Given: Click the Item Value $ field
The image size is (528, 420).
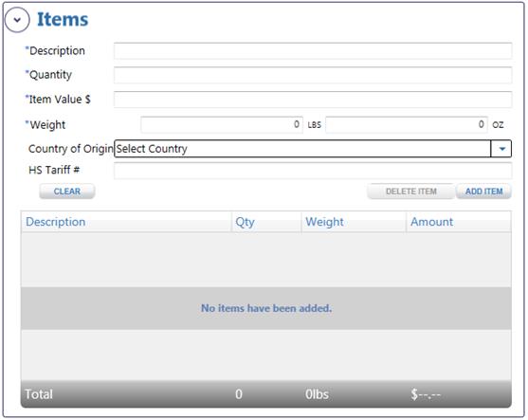Looking at the screenshot, I should coord(313,100).
